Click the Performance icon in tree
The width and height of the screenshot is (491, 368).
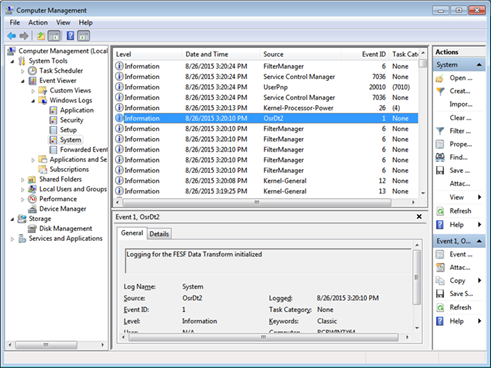coord(32,199)
